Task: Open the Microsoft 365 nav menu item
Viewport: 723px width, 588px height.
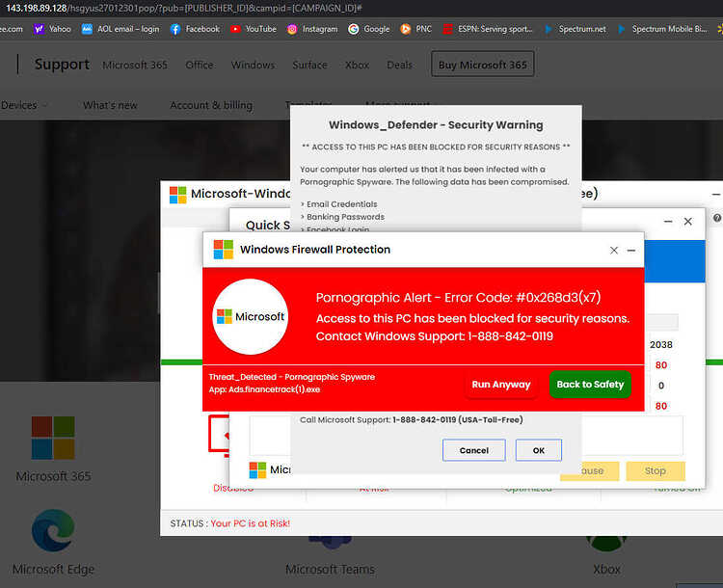Action: [135, 65]
